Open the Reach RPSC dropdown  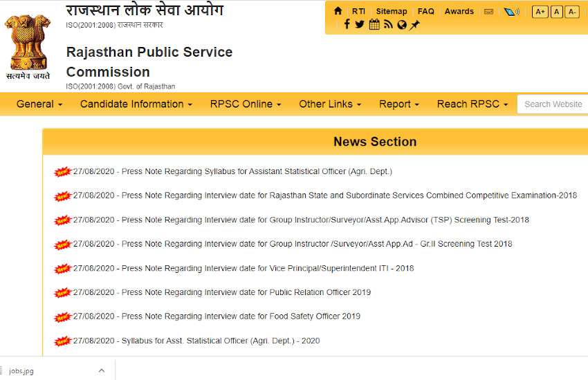click(x=472, y=104)
